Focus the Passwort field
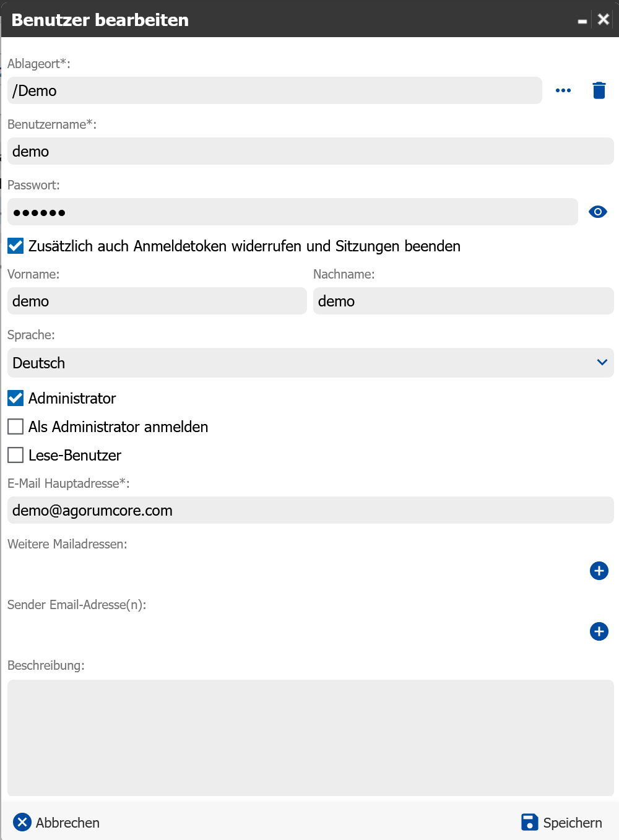Screen dimensions: 619x840 (x=292, y=212)
